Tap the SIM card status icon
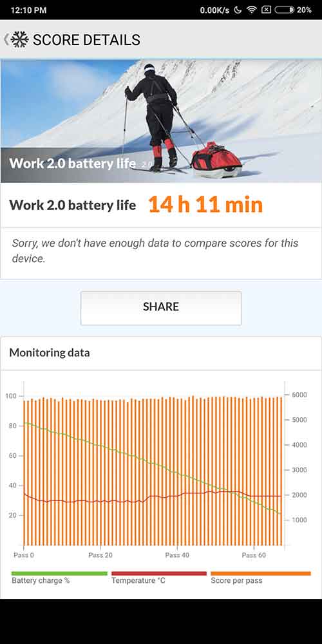This screenshot has height=644, width=322. pos(266,10)
